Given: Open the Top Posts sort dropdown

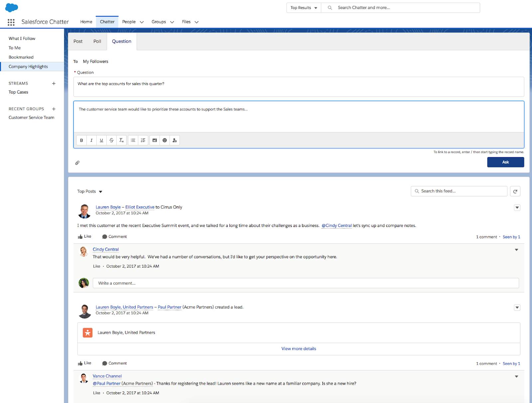Looking at the screenshot, I should pos(90,191).
